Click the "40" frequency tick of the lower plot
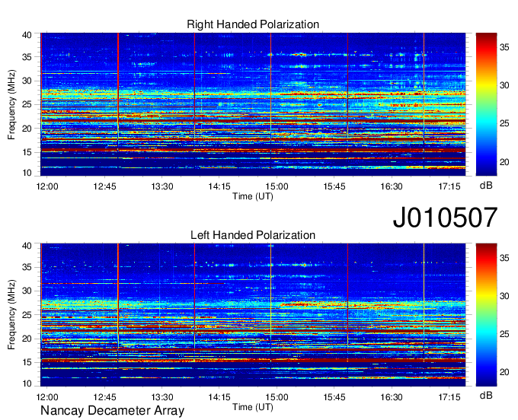Image resolution: width=518 pixels, height=420 pixels. click(27, 246)
